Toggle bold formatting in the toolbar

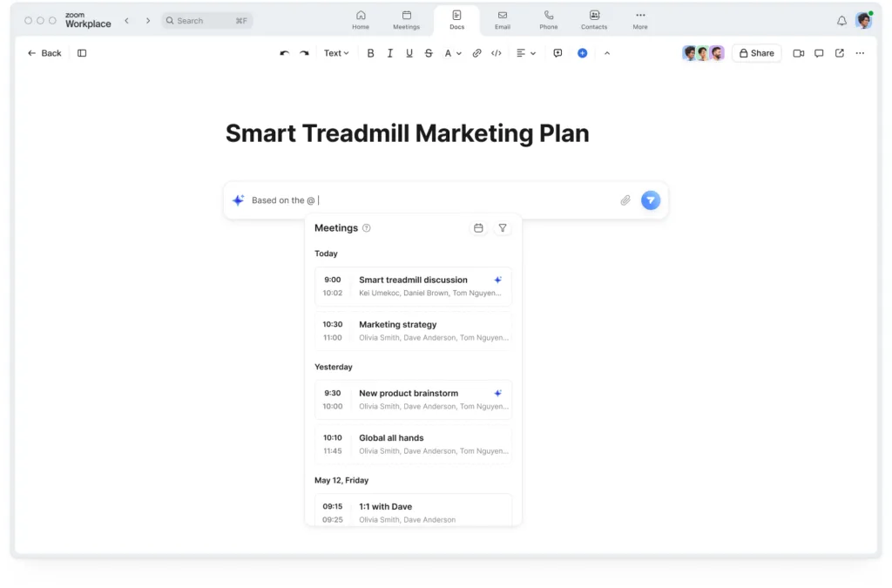pos(369,53)
